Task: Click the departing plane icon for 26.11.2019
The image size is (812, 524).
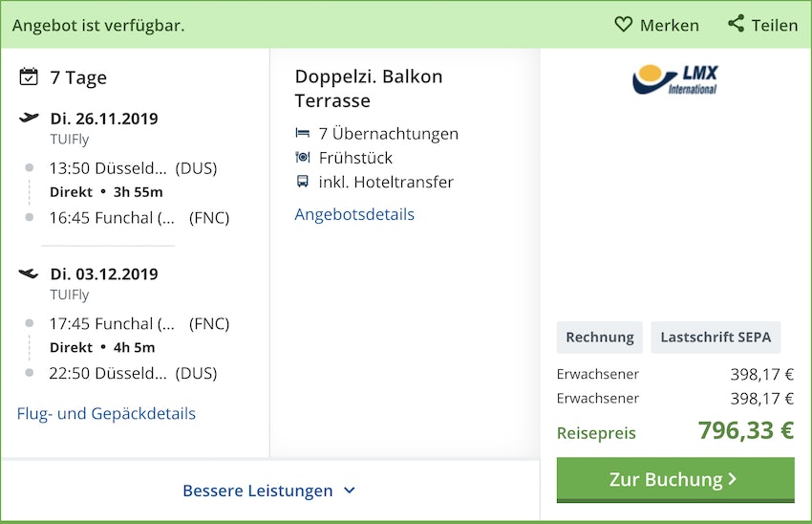Action: pos(29,119)
